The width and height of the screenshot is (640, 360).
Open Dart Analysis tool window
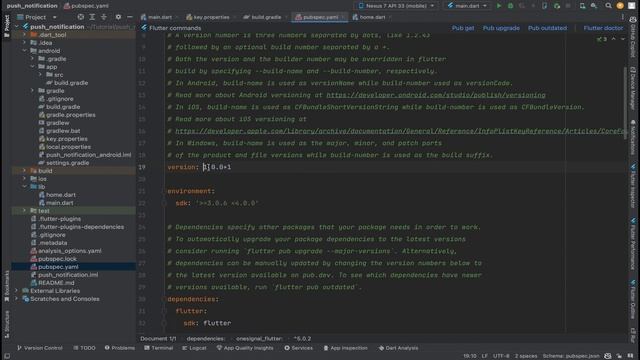398,348
